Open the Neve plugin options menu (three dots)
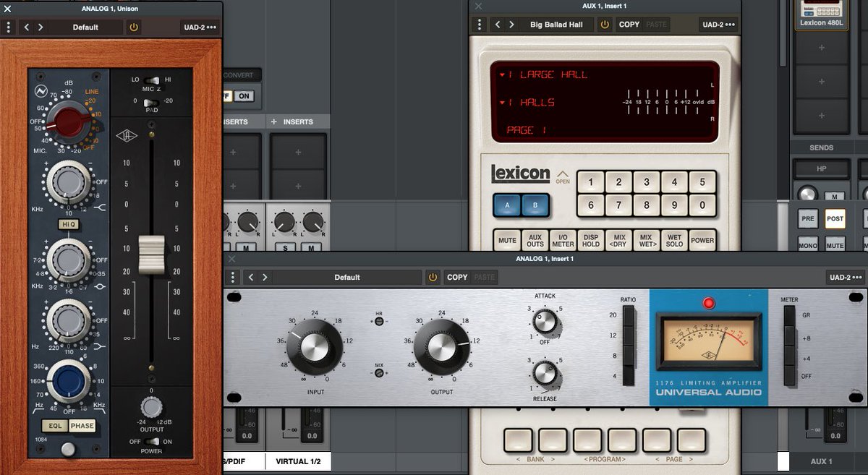Viewport: 868px width, 475px height. coord(9,27)
